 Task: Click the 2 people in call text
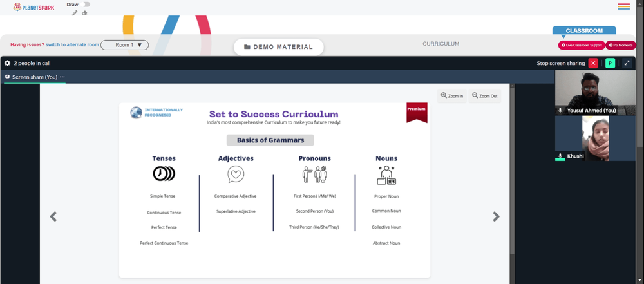(32, 63)
